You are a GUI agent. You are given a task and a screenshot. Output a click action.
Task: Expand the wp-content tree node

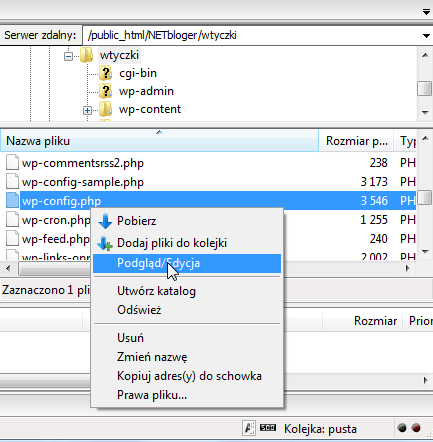pyautogui.click(x=87, y=110)
